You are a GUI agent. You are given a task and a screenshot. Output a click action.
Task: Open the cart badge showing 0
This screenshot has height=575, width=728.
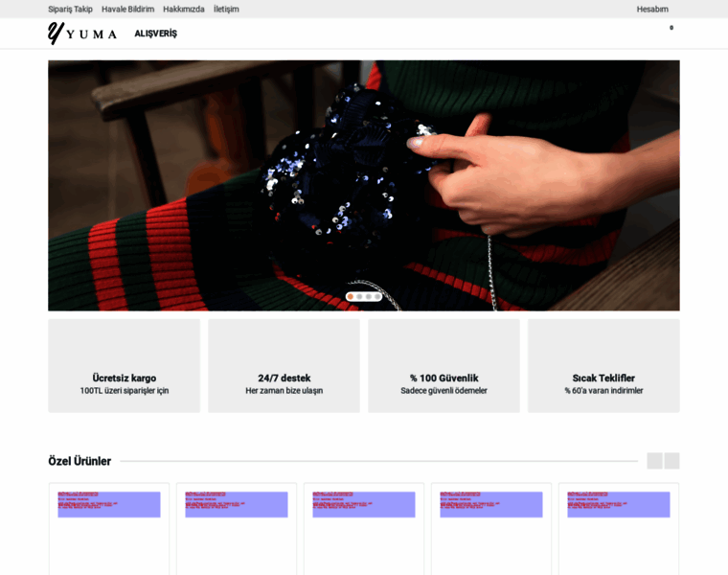[671, 28]
